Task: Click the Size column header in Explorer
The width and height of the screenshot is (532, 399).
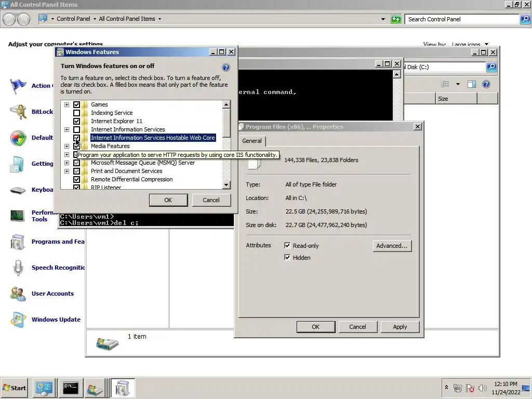Action: pyautogui.click(x=456, y=99)
